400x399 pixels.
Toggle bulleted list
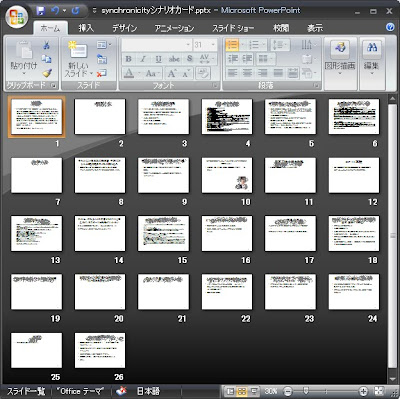point(232,45)
